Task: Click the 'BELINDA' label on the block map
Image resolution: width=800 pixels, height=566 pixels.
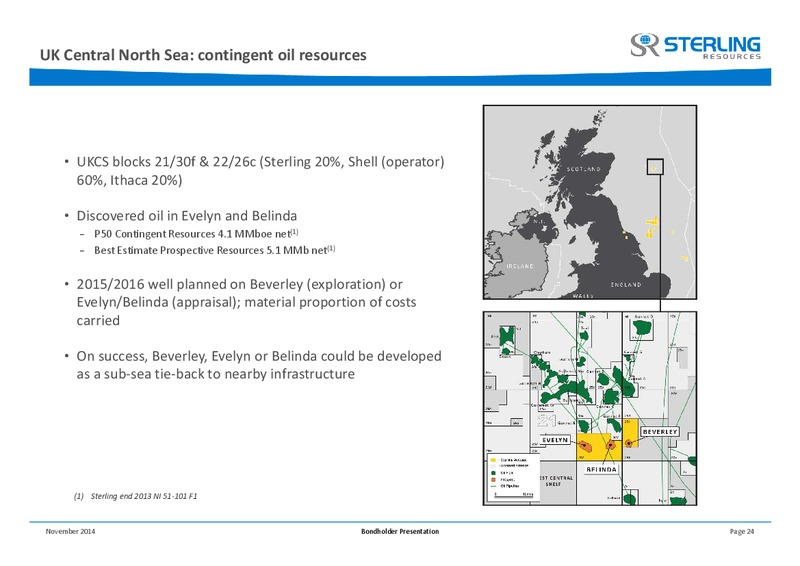Action: point(601,469)
